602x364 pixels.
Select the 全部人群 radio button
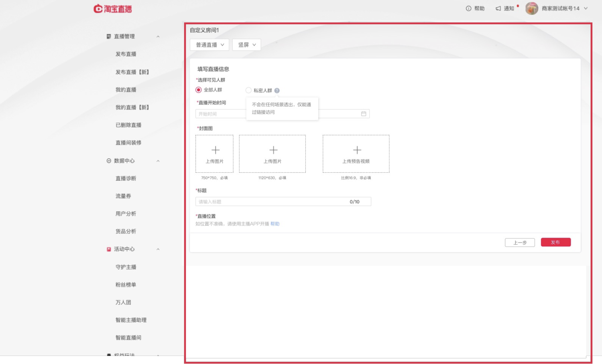coord(199,90)
